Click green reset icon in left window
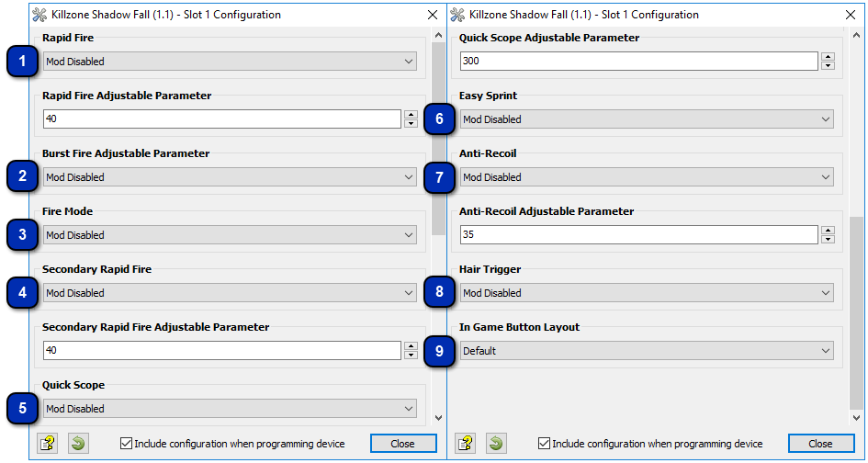 tap(78, 443)
